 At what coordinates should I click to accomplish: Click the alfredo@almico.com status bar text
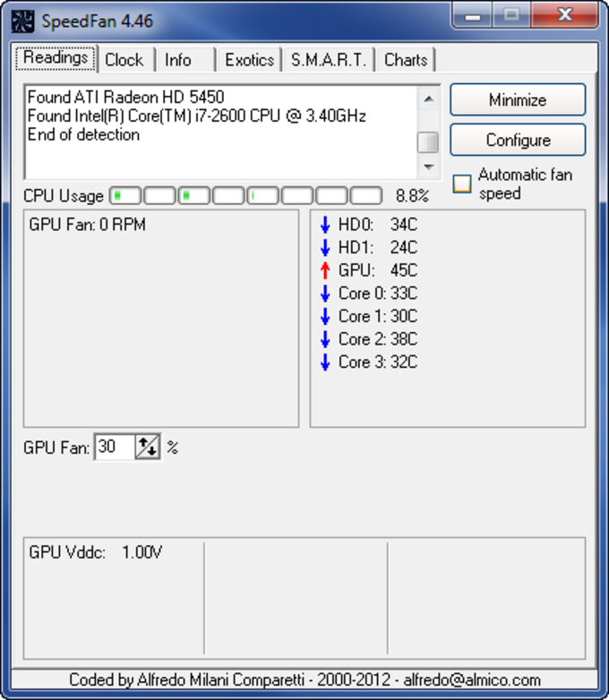tap(472, 680)
